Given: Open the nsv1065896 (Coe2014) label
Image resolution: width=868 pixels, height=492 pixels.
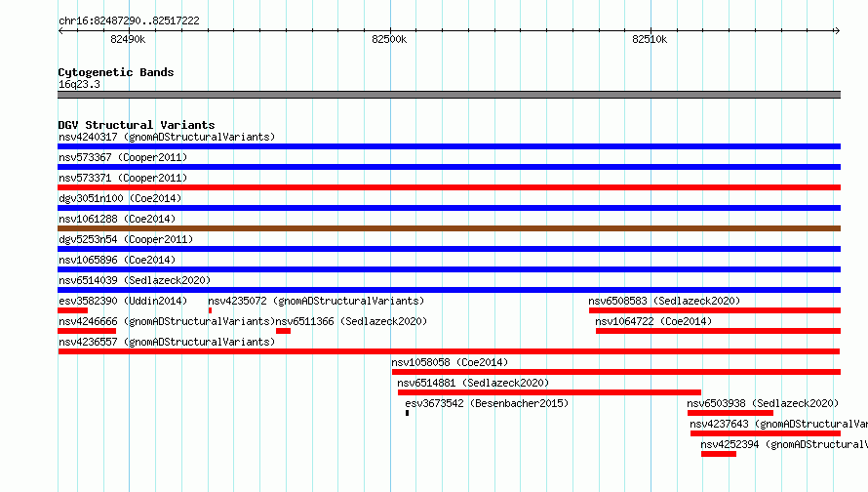Looking at the screenshot, I should click(117, 260).
